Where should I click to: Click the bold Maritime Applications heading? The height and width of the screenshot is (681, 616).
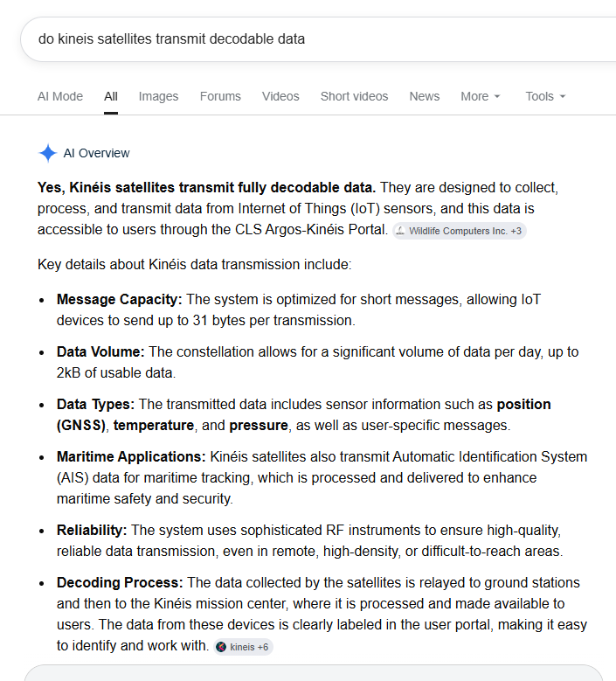pyautogui.click(x=131, y=457)
